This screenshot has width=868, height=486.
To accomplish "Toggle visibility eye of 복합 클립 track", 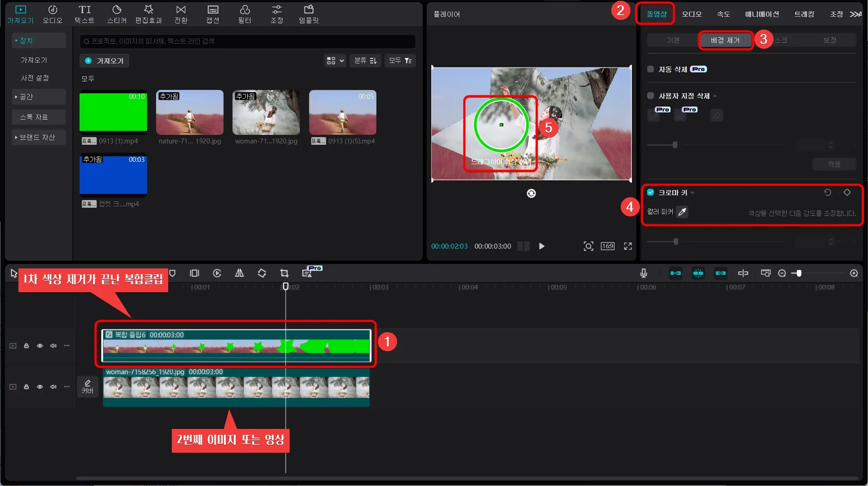I will [40, 346].
